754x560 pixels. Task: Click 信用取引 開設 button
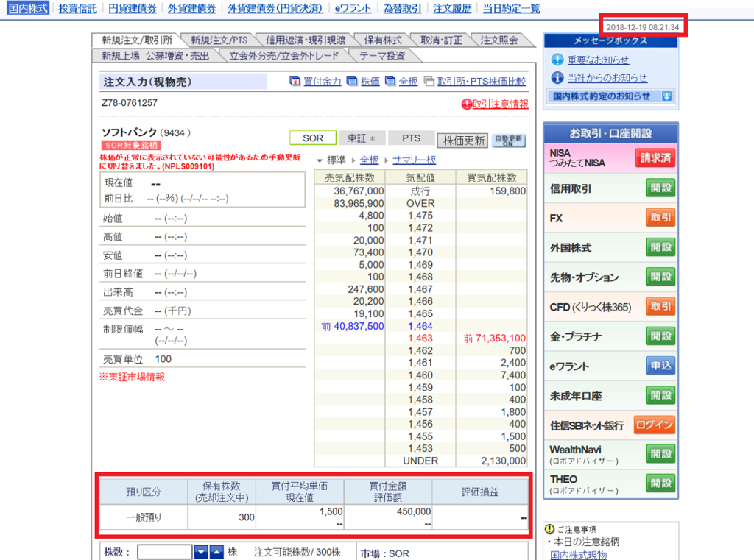pyautogui.click(x=660, y=188)
